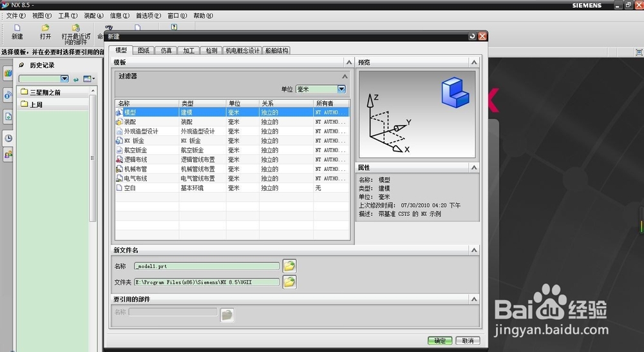Open the 单位 units dropdown
The image size is (644, 352).
tap(341, 89)
